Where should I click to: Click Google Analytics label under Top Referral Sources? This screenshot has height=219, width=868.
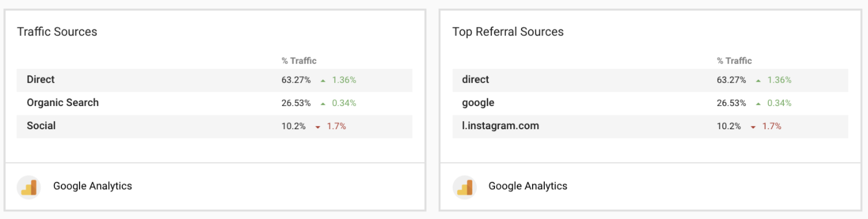(528, 186)
